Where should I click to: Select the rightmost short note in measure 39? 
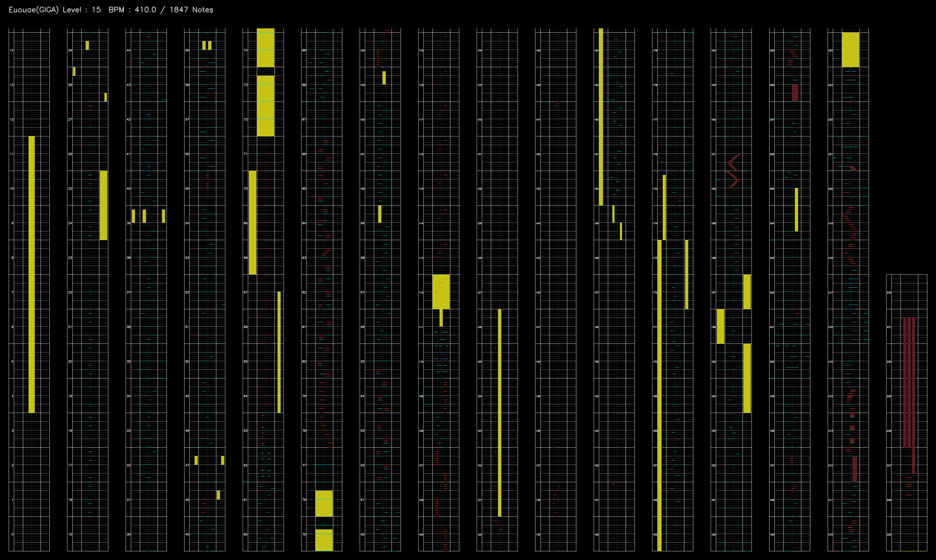[x=163, y=216]
